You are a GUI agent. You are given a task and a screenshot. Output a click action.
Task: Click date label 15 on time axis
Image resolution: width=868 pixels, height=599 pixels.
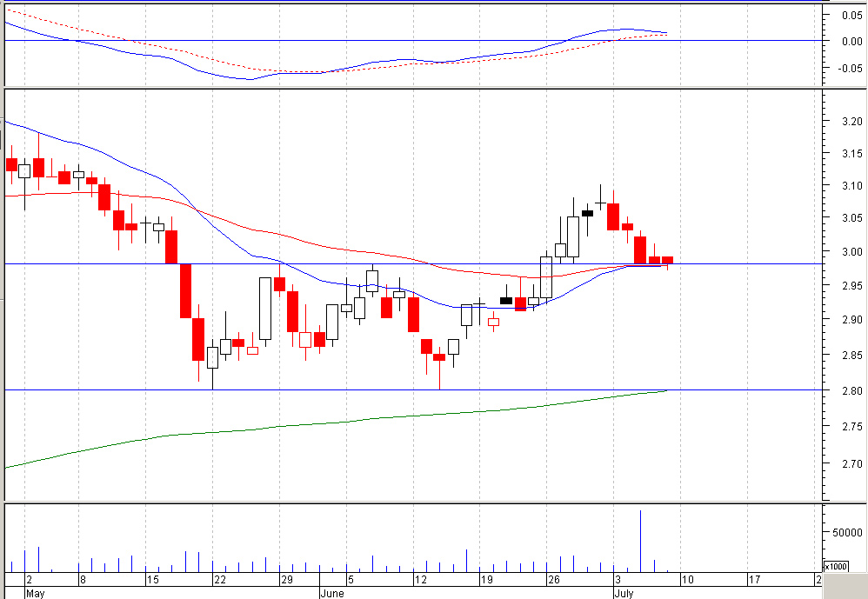tap(153, 580)
